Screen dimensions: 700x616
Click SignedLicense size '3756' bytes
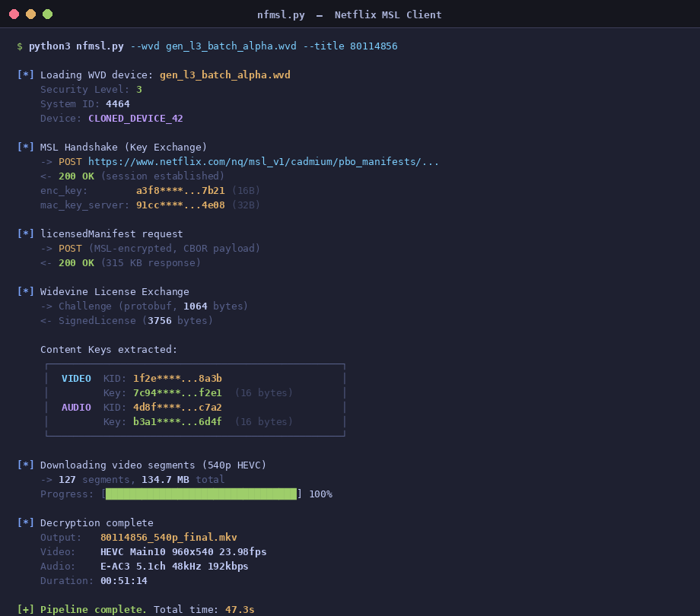[159, 321]
